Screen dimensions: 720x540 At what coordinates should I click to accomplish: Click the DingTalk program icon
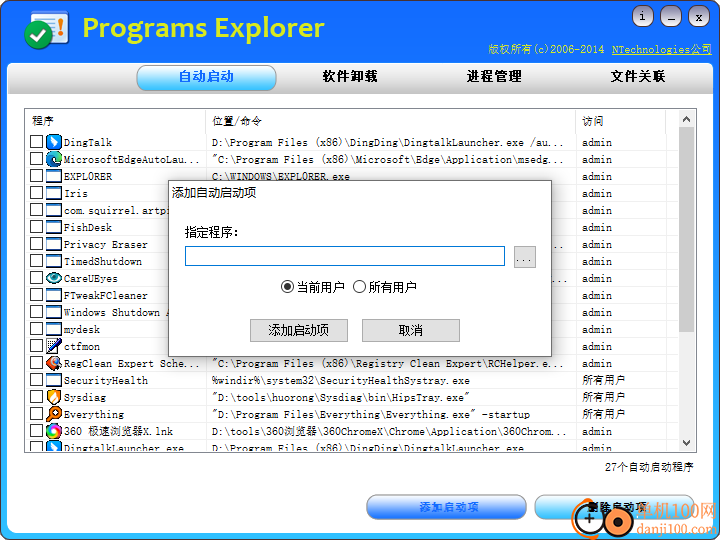[54, 142]
